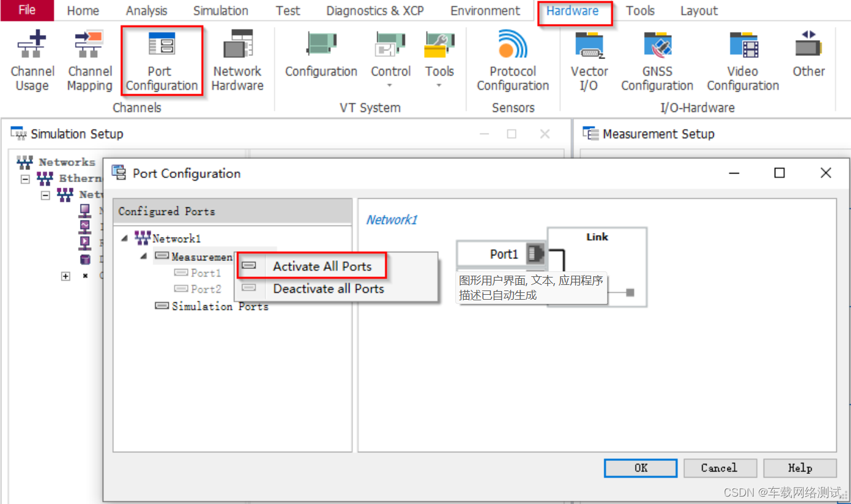Switch to the Home ribbon tab
The width and height of the screenshot is (851, 504).
[83, 10]
